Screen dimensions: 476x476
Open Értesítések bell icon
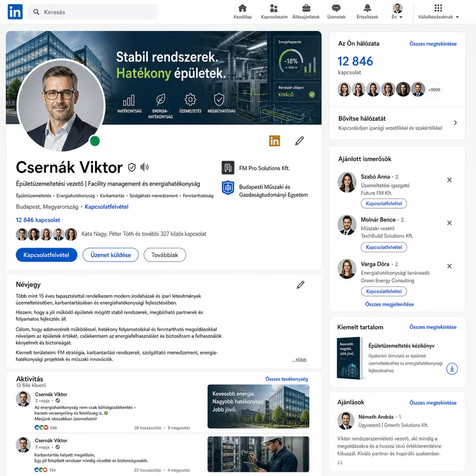(x=367, y=8)
